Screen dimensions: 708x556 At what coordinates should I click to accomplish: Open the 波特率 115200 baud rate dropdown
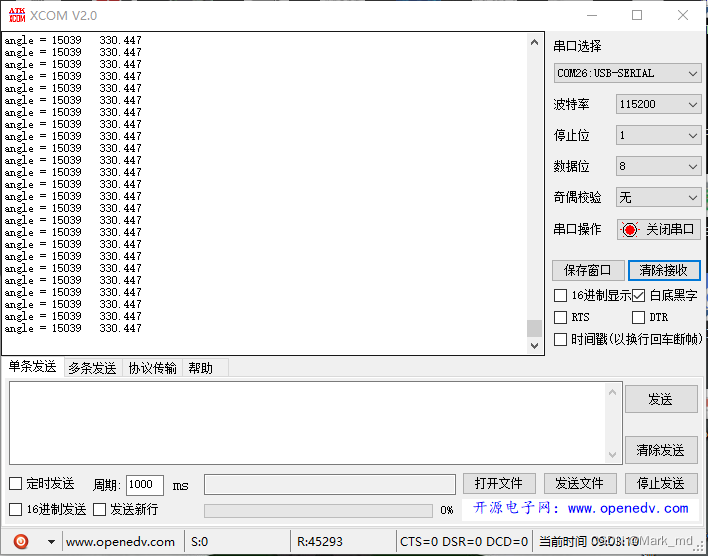(658, 104)
